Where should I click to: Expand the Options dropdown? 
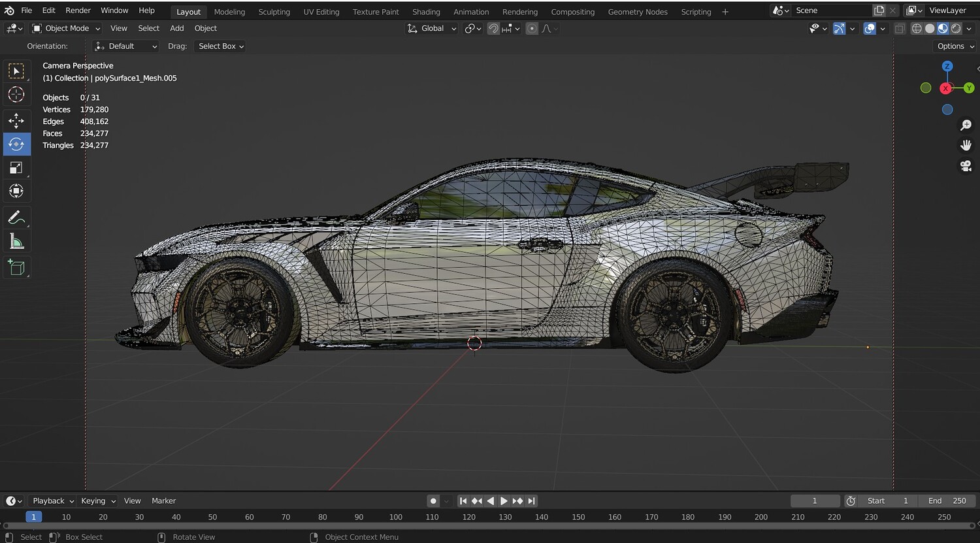coord(955,46)
